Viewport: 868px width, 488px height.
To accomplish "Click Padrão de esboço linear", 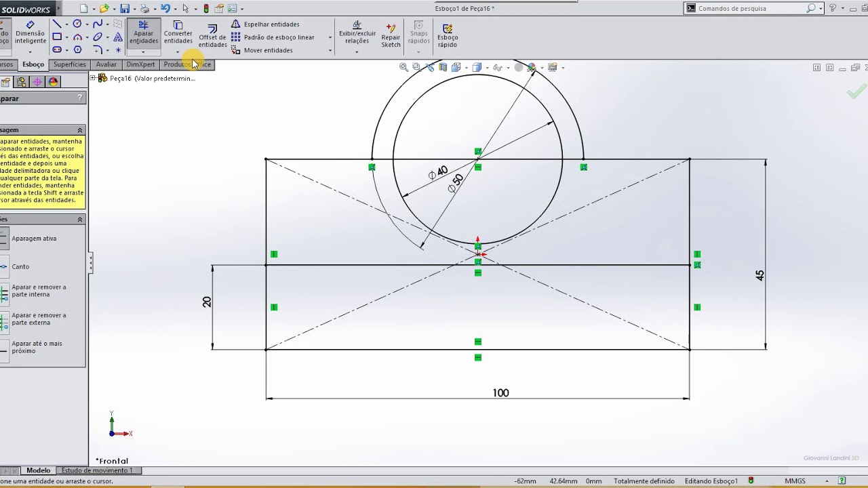I will point(273,37).
